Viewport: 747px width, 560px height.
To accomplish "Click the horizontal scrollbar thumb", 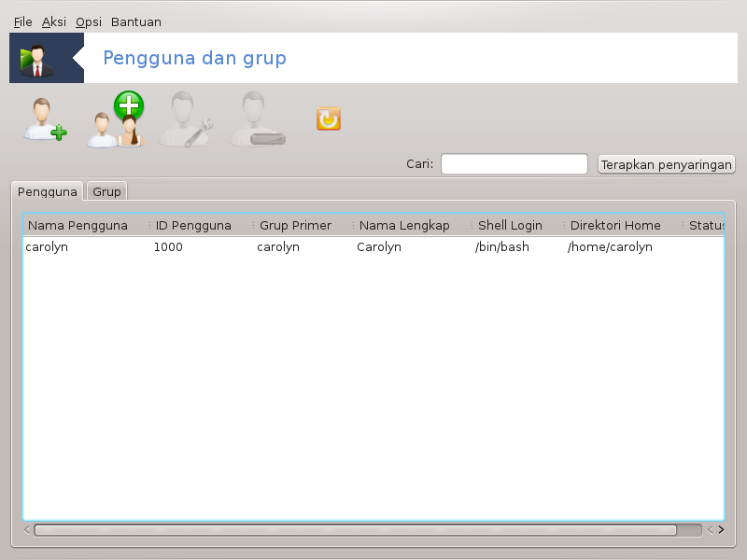I will (356, 530).
